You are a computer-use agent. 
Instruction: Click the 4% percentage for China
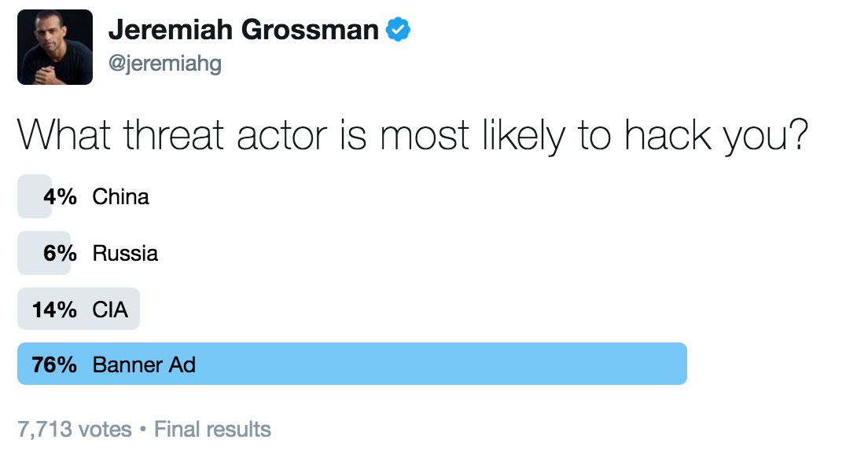pyautogui.click(x=61, y=196)
